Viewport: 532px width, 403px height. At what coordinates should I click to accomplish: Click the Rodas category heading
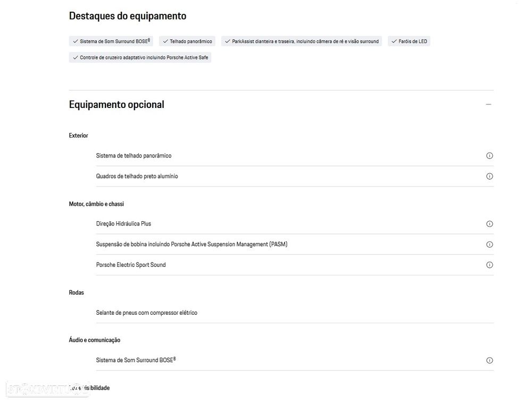76,292
